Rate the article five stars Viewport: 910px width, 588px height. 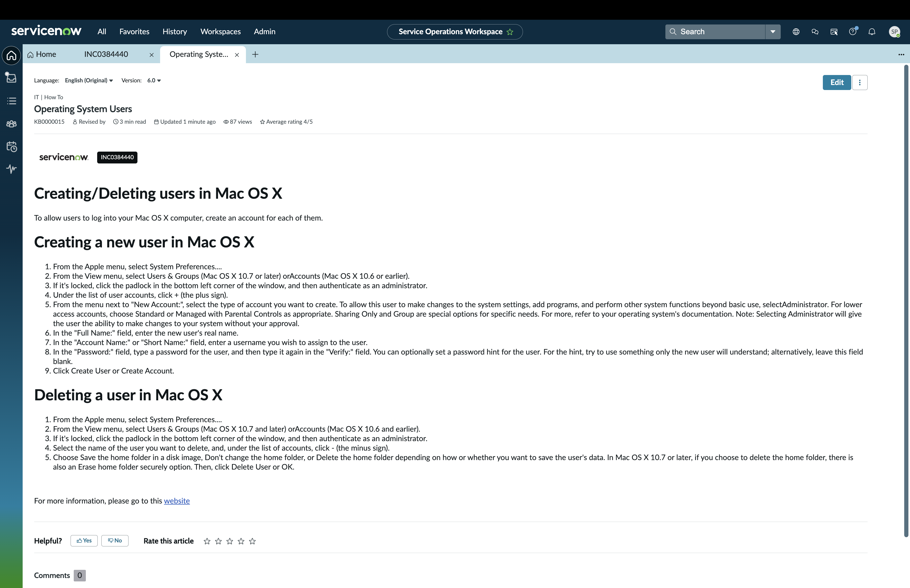click(253, 541)
